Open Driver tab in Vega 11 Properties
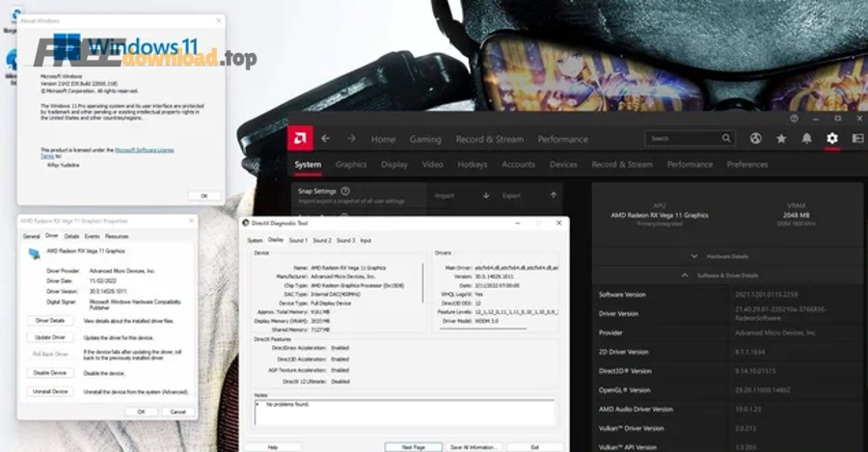This screenshot has height=452, width=868. coord(52,236)
